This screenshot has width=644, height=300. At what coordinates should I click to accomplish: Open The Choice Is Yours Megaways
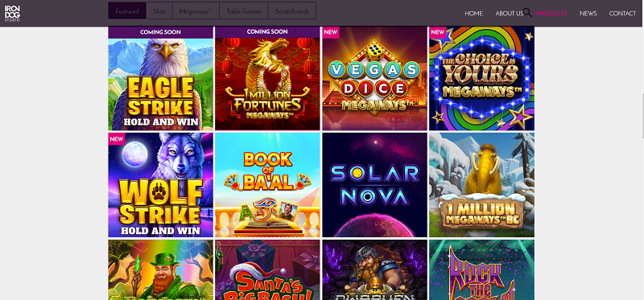[x=481, y=78]
